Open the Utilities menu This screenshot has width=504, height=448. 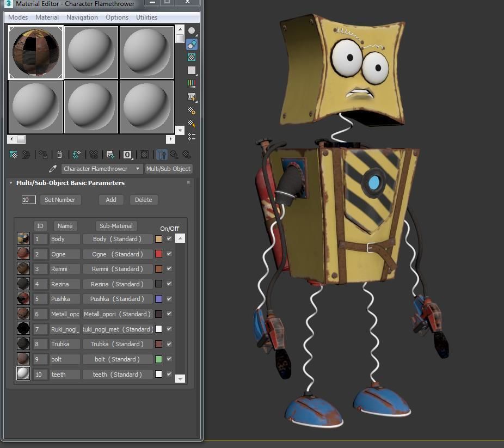pyautogui.click(x=146, y=17)
